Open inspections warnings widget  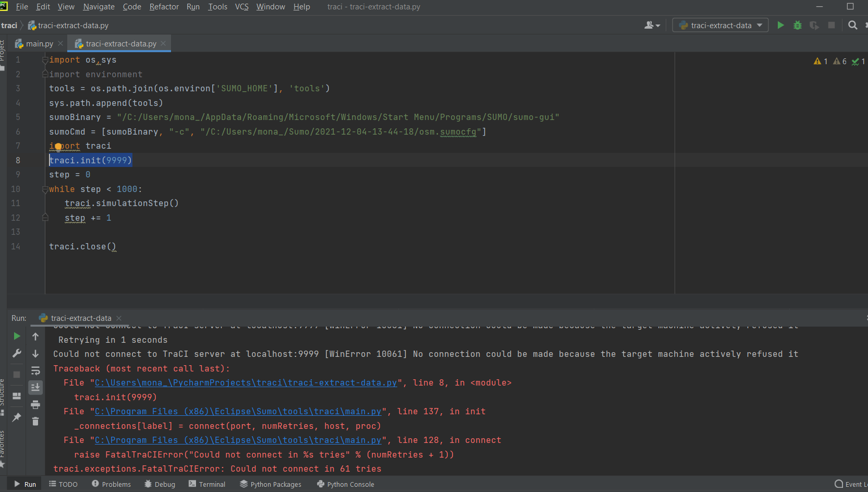pyautogui.click(x=839, y=62)
